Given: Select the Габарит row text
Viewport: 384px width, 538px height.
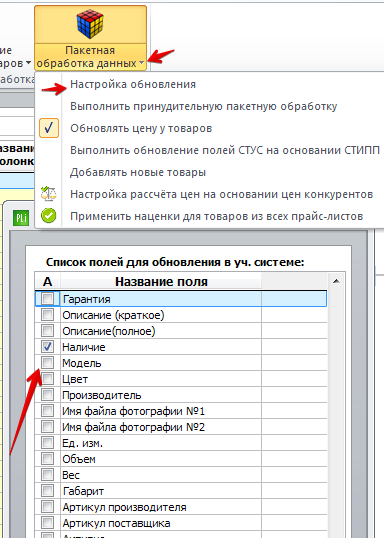Looking at the screenshot, I should [x=83, y=491].
